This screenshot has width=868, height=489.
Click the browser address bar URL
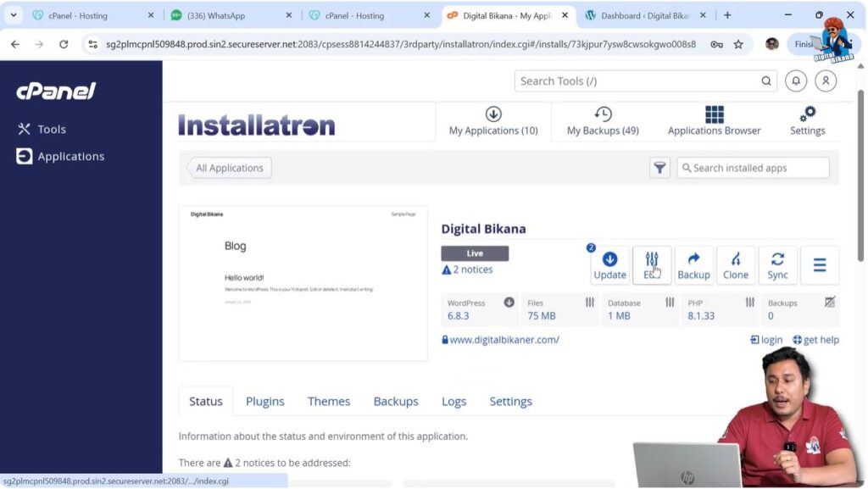coord(401,44)
